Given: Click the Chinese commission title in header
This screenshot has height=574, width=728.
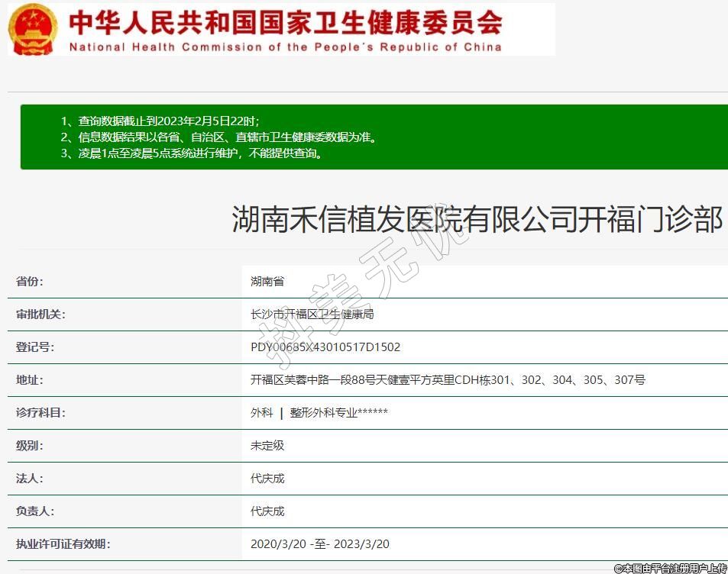Looking at the screenshot, I should (285, 22).
